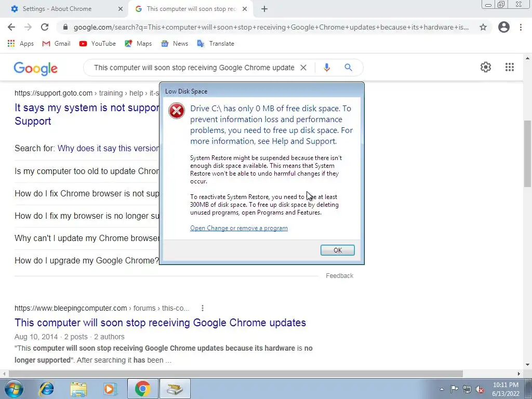Click the taskbar clock and date
Viewport: 532px width, 399px height.
[506, 389]
